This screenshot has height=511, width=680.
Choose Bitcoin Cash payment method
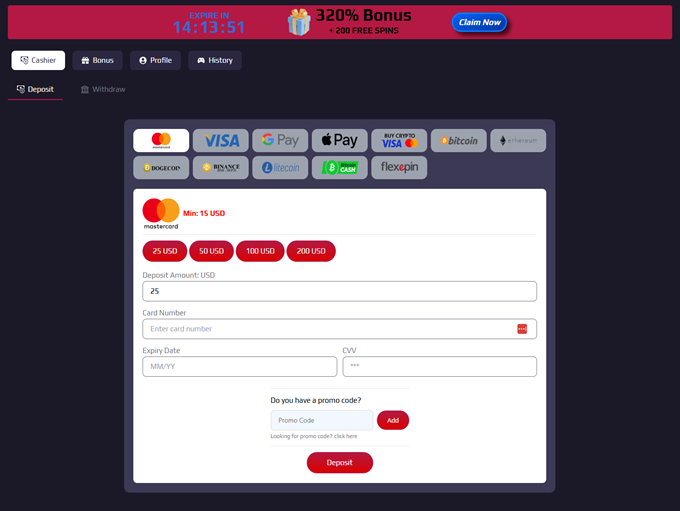[340, 168]
